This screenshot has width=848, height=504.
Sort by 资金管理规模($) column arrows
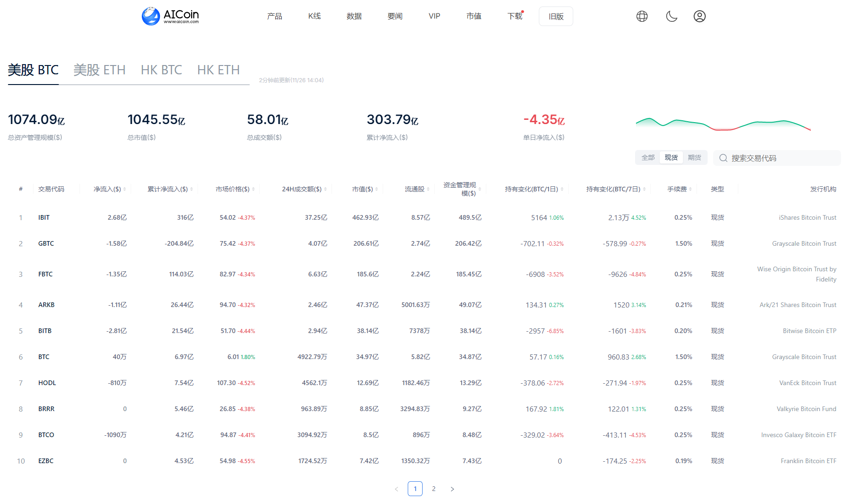tap(480, 189)
